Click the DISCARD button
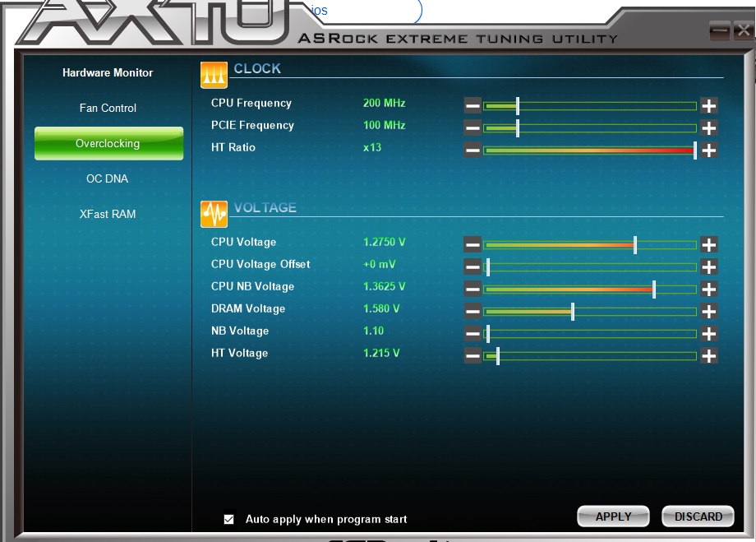Viewport: 756px width, 542px height. coord(698,517)
